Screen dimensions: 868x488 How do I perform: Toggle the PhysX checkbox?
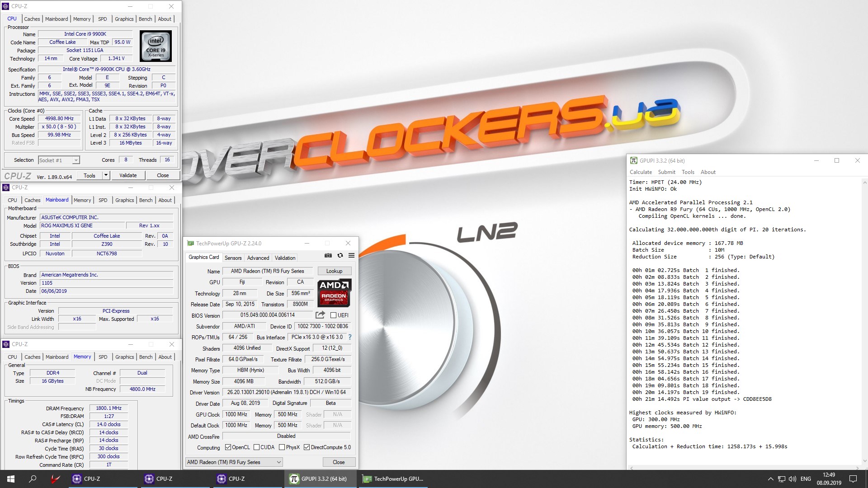point(282,447)
